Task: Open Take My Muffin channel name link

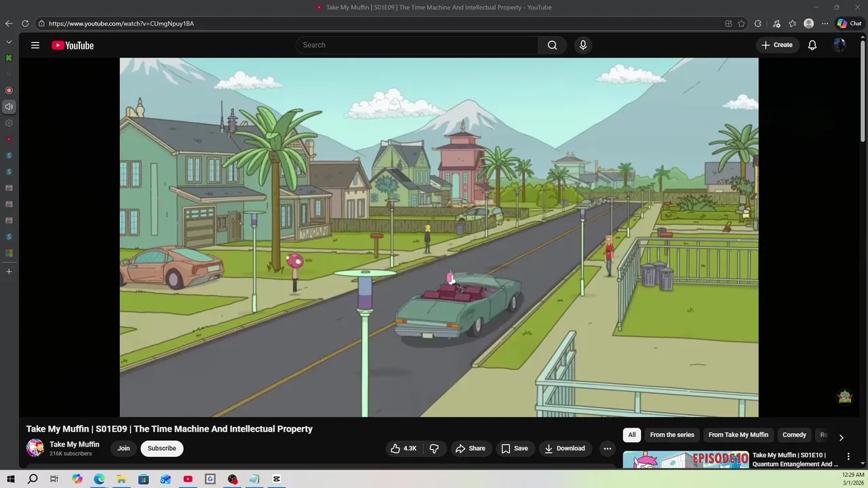Action: (75, 445)
